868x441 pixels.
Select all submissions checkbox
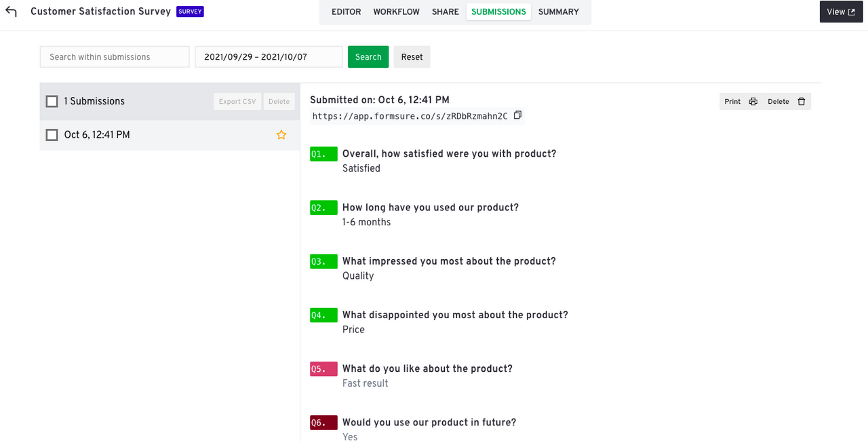pyautogui.click(x=52, y=101)
